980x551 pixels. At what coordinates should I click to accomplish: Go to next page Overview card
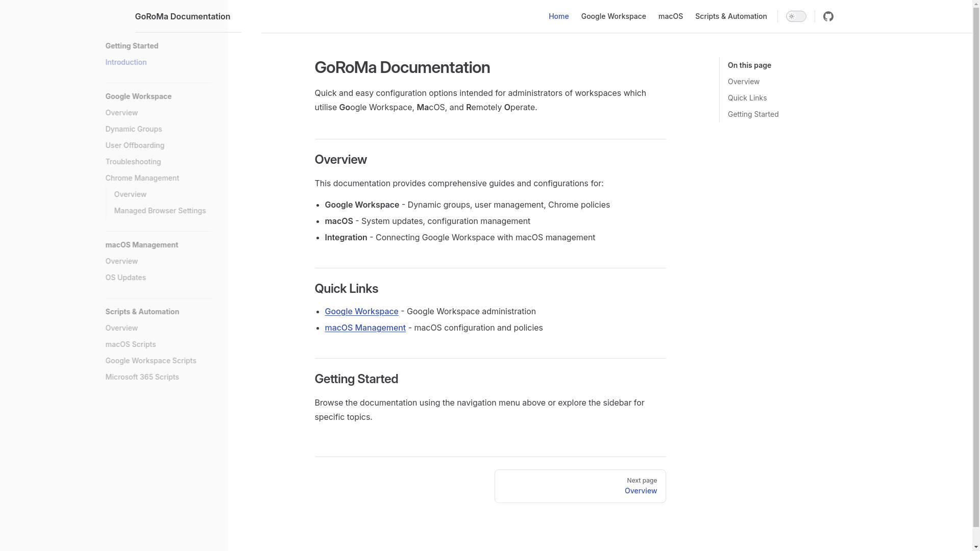(x=580, y=486)
